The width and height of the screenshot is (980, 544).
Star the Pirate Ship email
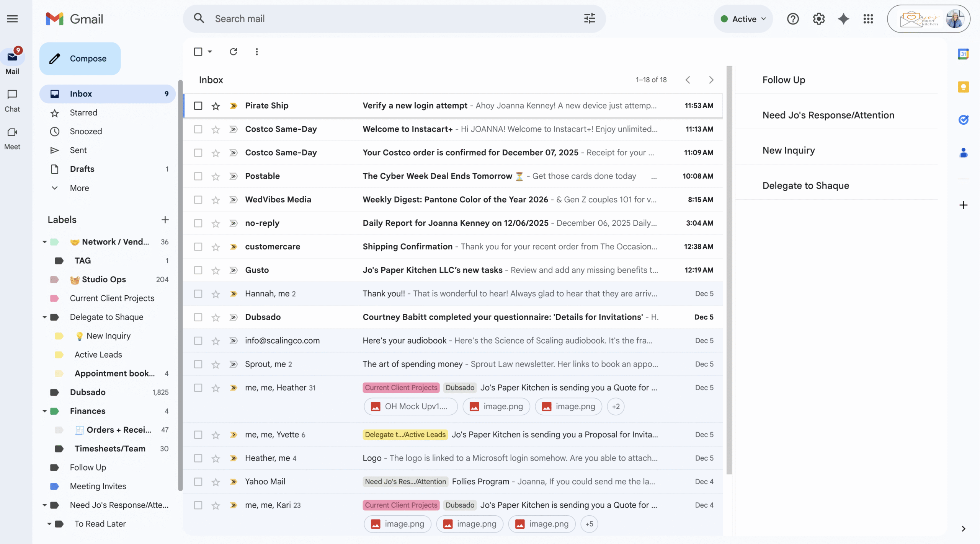pos(216,106)
